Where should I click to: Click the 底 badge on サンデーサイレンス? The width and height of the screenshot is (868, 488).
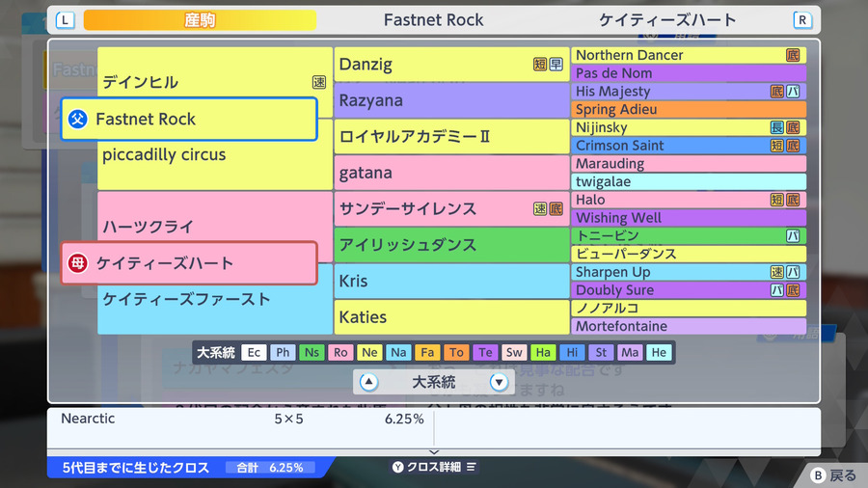556,208
